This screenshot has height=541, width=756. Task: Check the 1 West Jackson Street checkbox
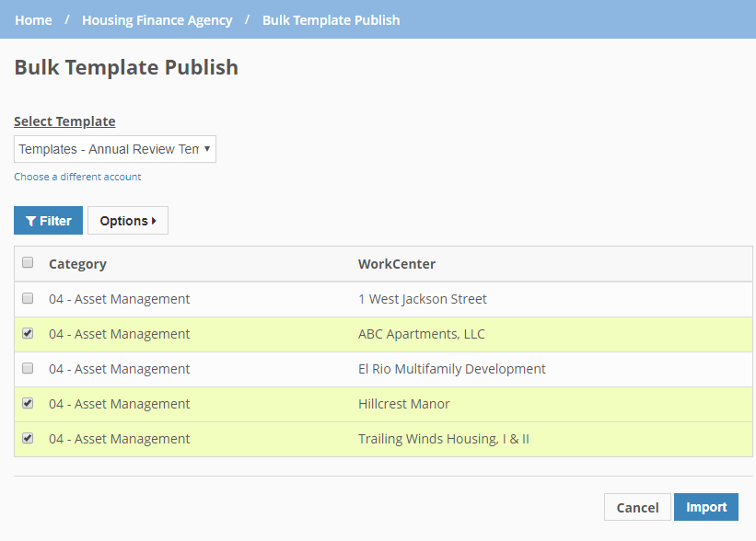(27, 298)
